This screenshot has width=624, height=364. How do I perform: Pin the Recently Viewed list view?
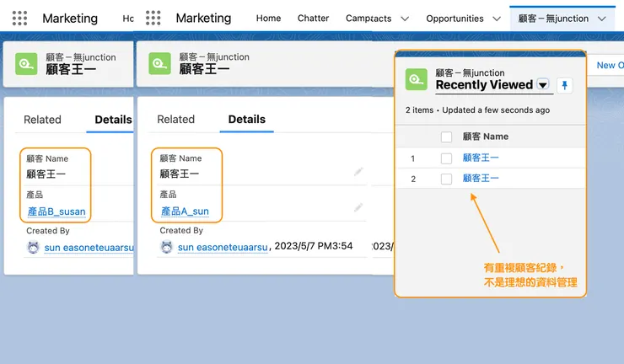point(565,85)
